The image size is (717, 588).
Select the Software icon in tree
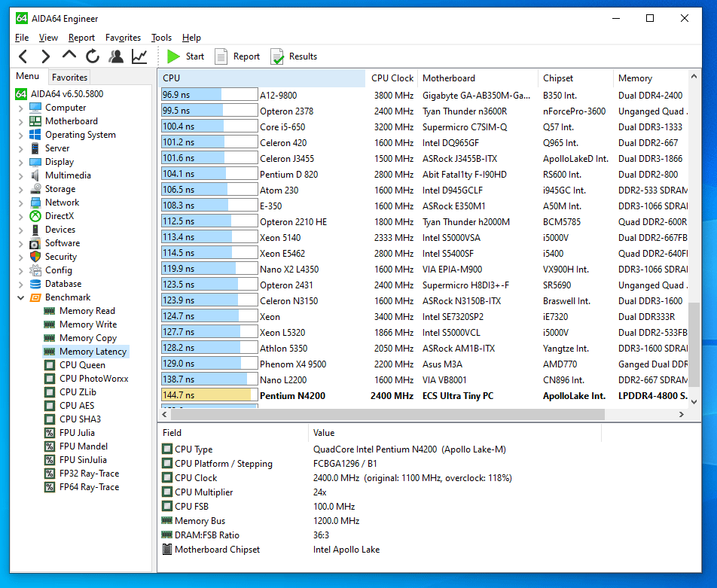point(35,243)
